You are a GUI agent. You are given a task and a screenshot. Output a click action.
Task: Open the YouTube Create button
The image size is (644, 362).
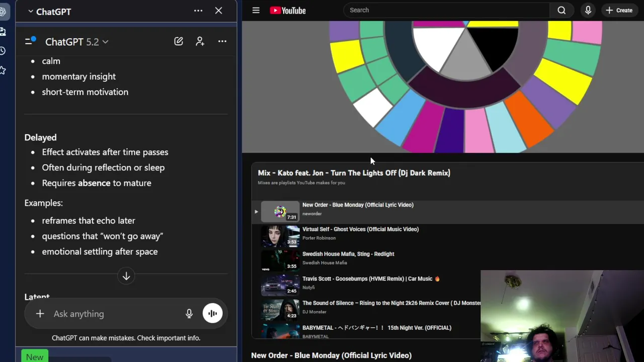pyautogui.click(x=619, y=10)
